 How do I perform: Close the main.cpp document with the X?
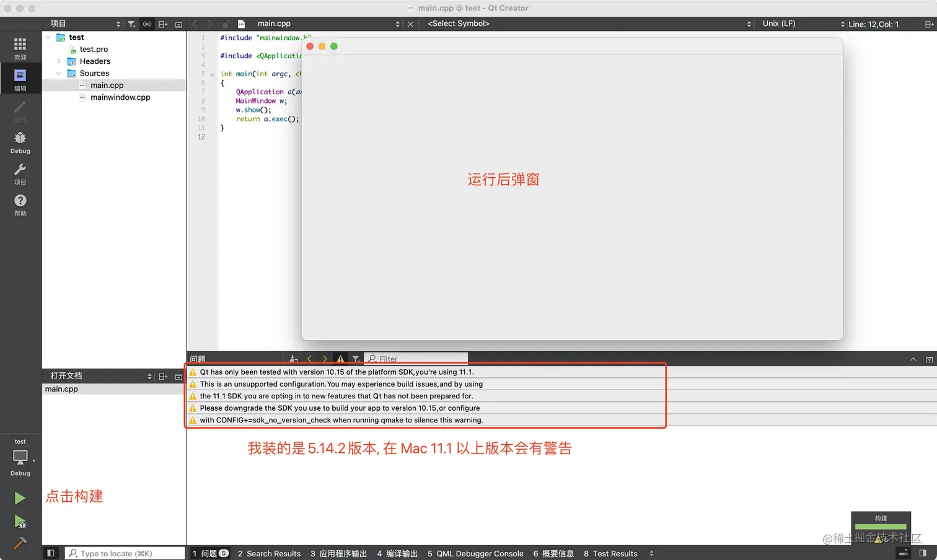click(x=410, y=24)
